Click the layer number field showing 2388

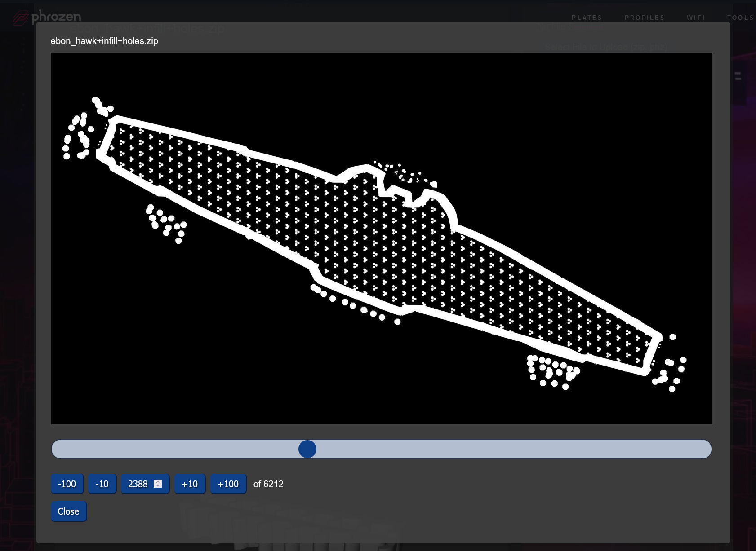click(138, 484)
